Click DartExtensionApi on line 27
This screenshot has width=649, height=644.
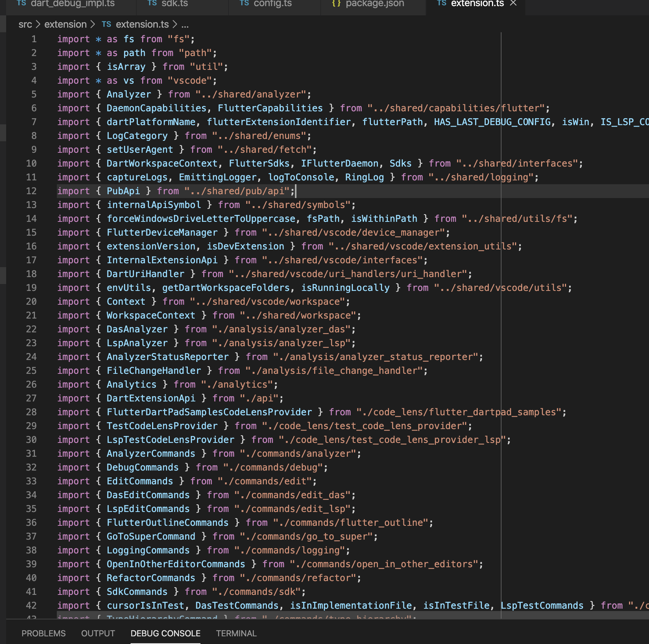tap(151, 398)
